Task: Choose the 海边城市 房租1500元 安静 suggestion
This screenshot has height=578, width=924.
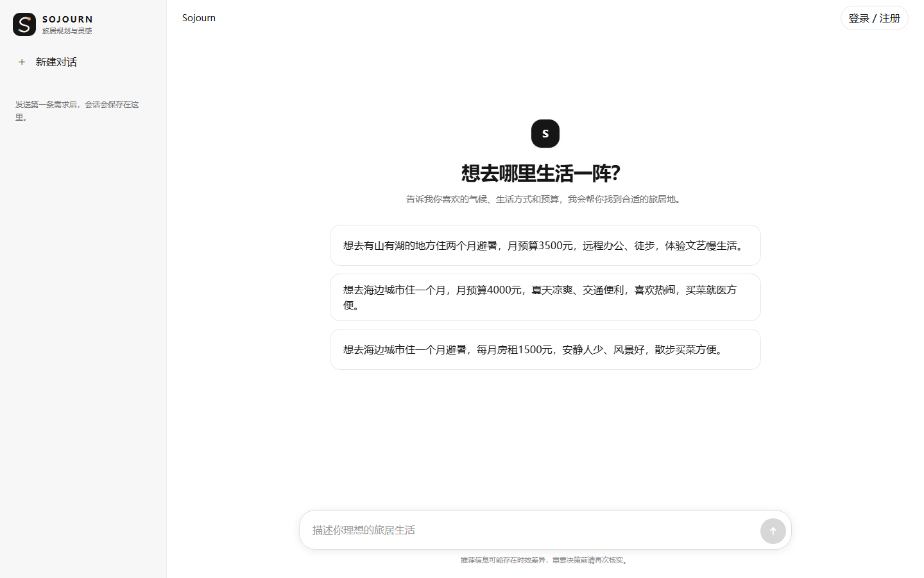Action: point(545,349)
